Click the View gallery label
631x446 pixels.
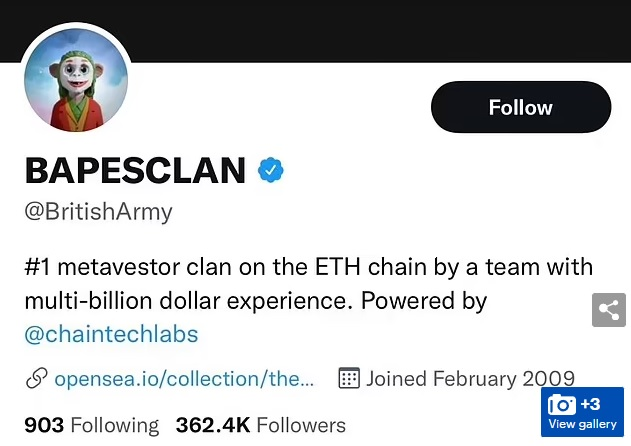click(582, 424)
